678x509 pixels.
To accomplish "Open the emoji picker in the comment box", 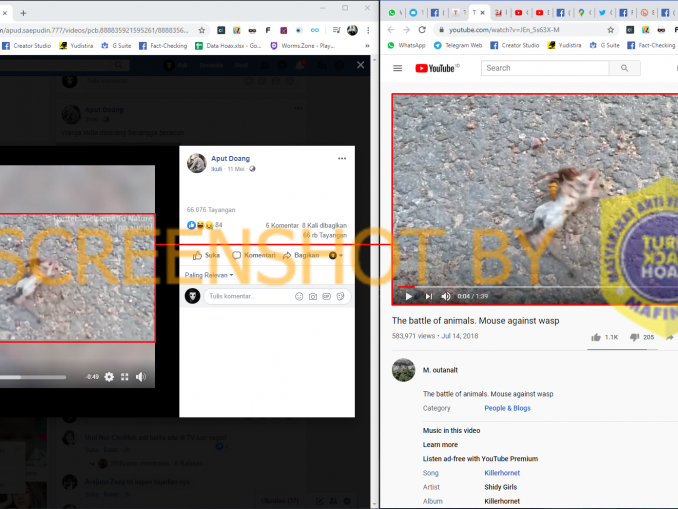I will [299, 296].
